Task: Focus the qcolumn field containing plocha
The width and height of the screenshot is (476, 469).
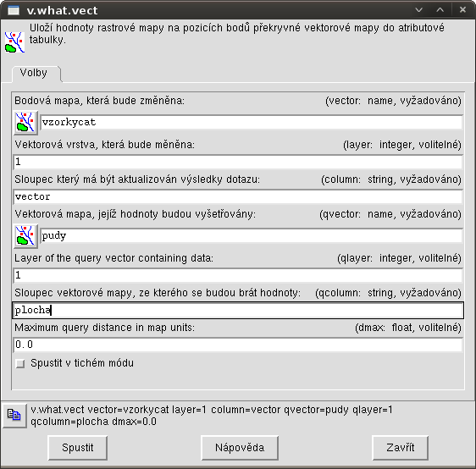Action: (x=238, y=311)
